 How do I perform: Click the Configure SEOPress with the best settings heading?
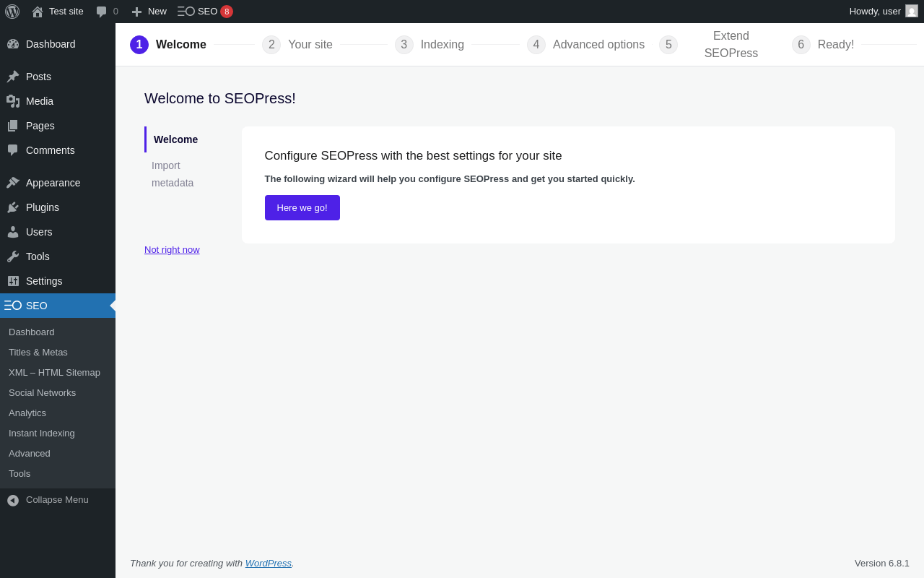(x=413, y=156)
